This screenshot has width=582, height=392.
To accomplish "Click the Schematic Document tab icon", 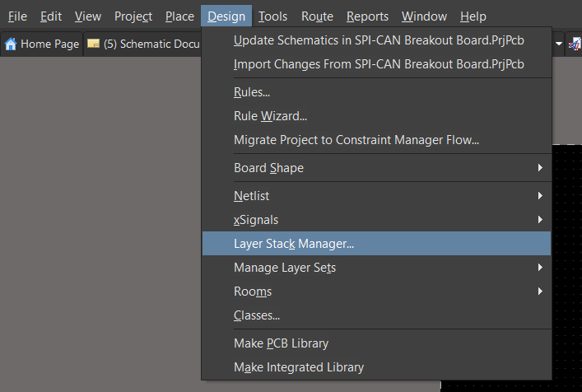I will [93, 44].
